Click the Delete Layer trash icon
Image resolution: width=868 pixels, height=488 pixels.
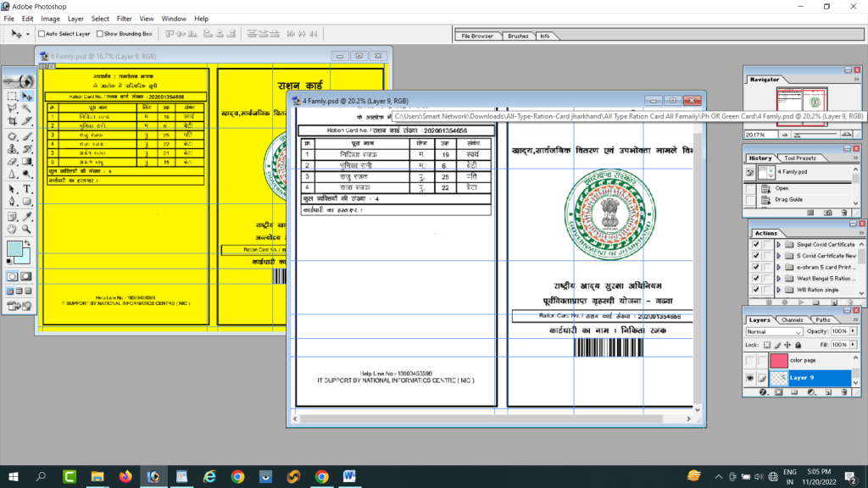pyautogui.click(x=844, y=392)
